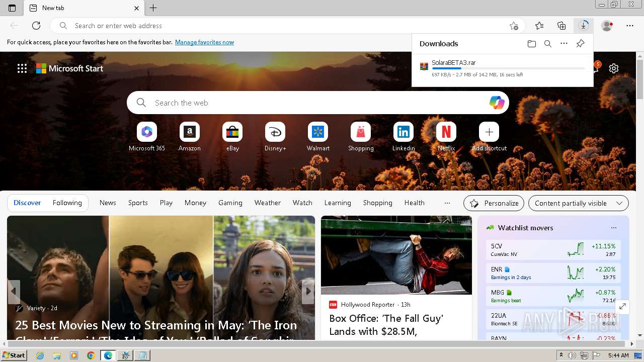Image resolution: width=644 pixels, height=362 pixels.
Task: Add a new shortcut tile
Action: [489, 137]
